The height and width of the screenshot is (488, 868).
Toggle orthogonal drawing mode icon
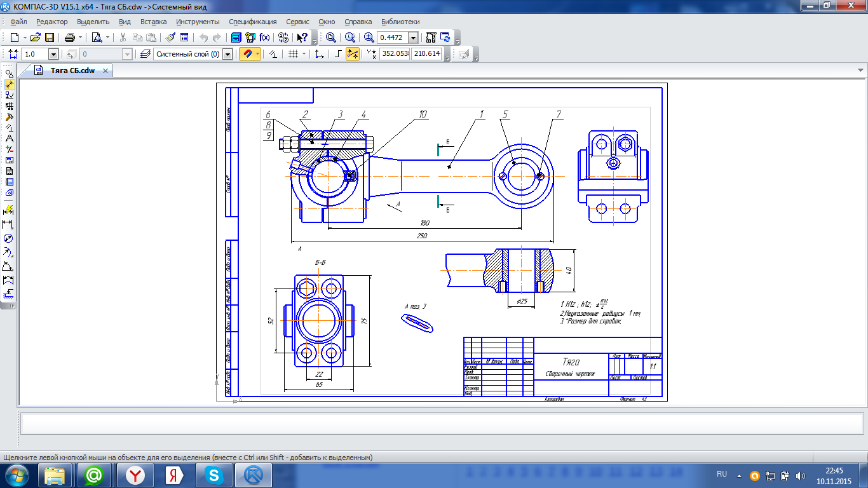[338, 54]
